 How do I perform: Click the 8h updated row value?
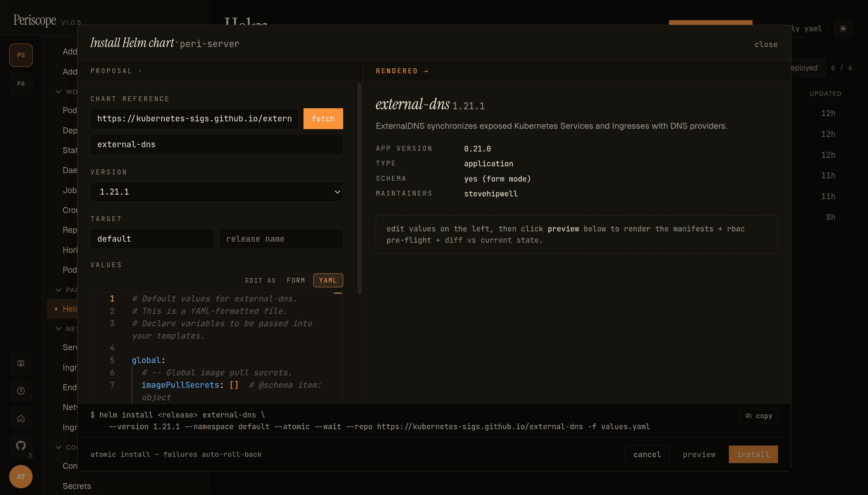(x=830, y=217)
